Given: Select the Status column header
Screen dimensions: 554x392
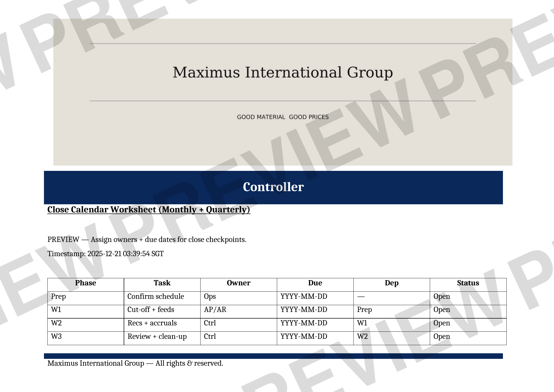Looking at the screenshot, I should 468,283.
